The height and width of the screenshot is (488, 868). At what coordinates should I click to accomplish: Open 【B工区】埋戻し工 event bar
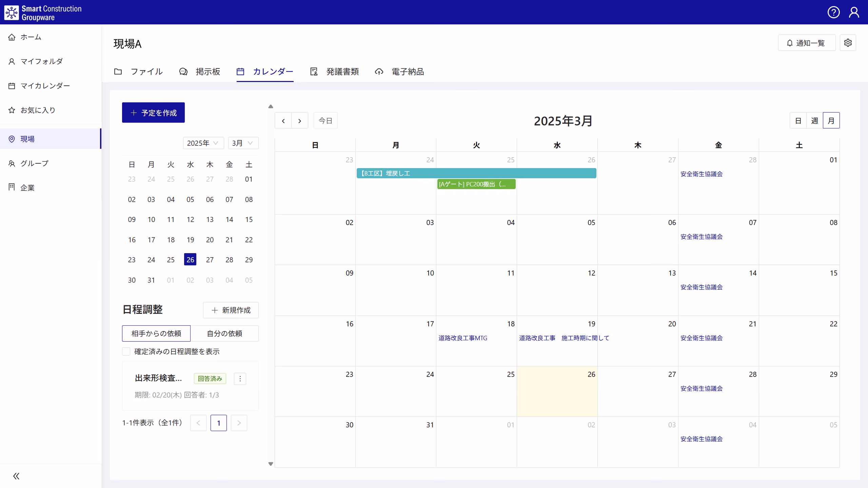(476, 173)
